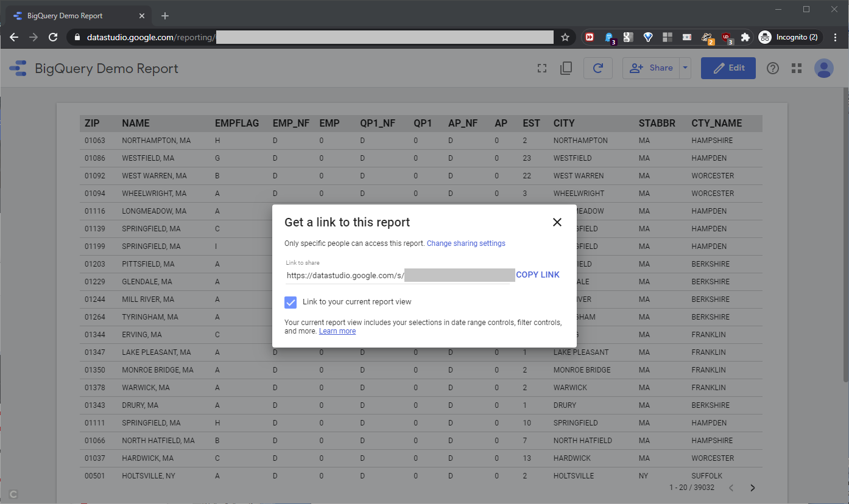The image size is (849, 504).
Task: Sort table by NAME column header
Action: [136, 123]
